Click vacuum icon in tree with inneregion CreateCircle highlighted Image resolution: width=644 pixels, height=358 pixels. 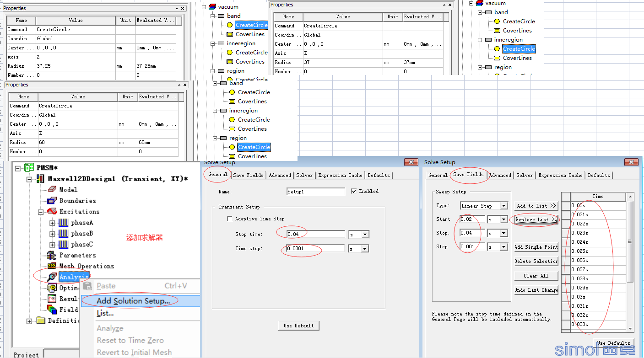click(x=479, y=3)
